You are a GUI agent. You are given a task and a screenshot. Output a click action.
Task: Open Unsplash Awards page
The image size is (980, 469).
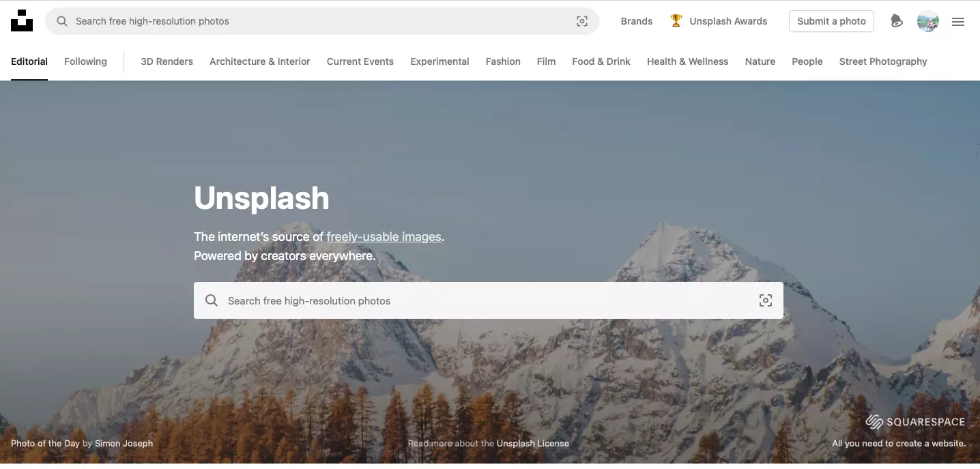coord(728,21)
